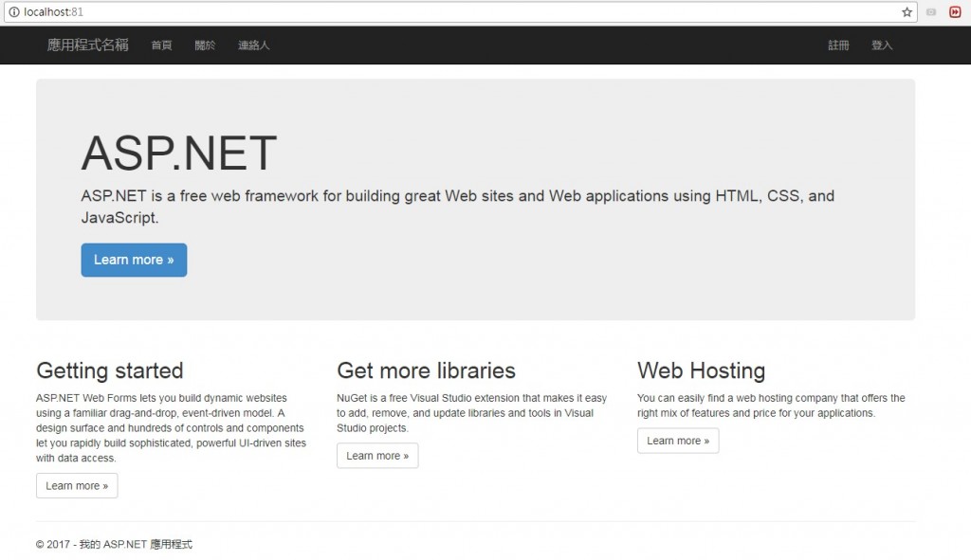The image size is (971, 560).
Task: Click the © 2017 footer text
Action: click(114, 545)
